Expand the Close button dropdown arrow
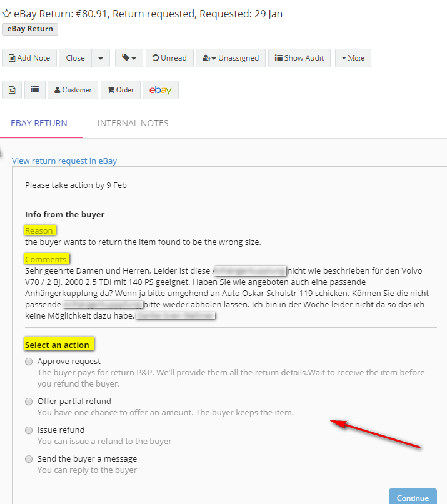The image size is (447, 504). click(101, 58)
